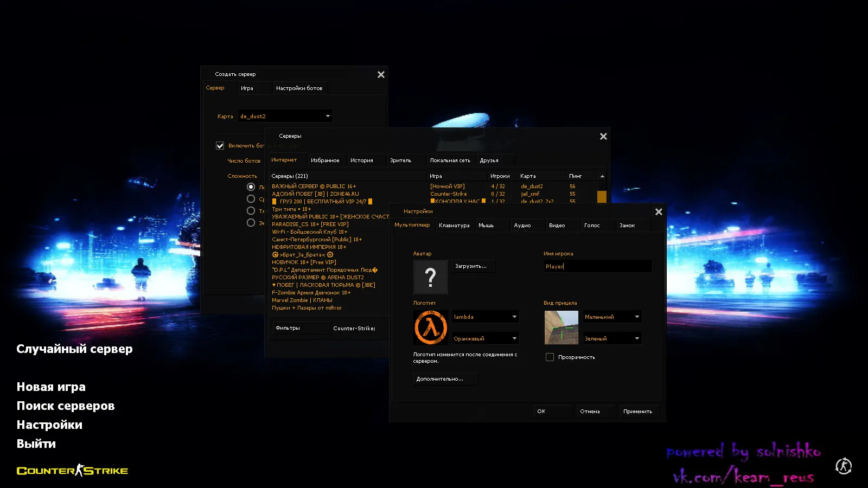Click the question-mark avatar placeholder
868x488 pixels.
pos(430,277)
